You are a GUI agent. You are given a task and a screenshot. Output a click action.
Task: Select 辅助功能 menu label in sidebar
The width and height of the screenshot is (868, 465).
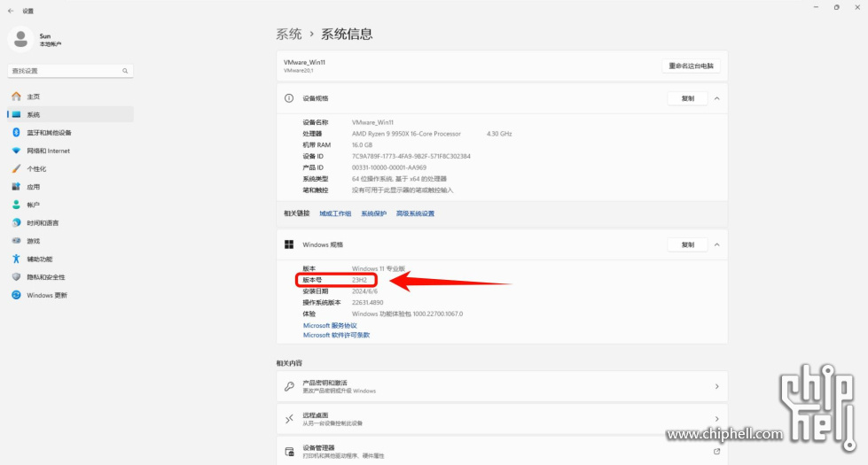coord(39,260)
